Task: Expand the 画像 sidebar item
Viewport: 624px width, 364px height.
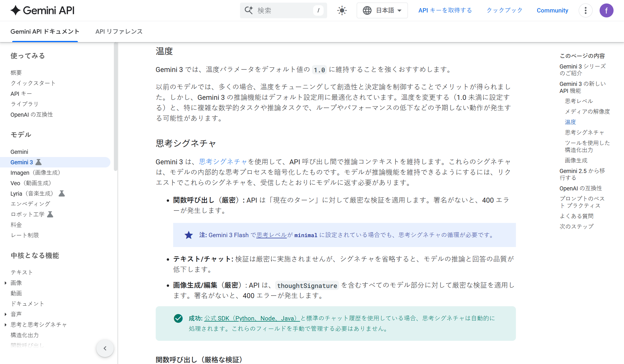Action: pos(6,283)
